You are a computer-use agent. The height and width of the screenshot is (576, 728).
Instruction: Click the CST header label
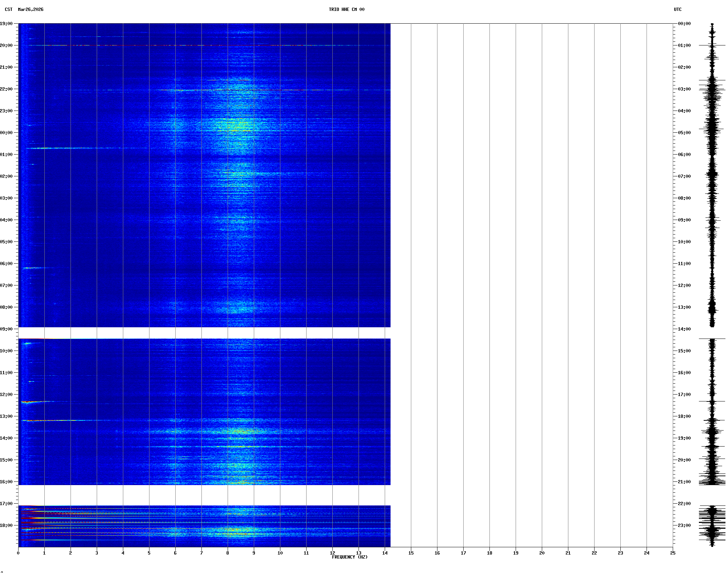(x=8, y=9)
